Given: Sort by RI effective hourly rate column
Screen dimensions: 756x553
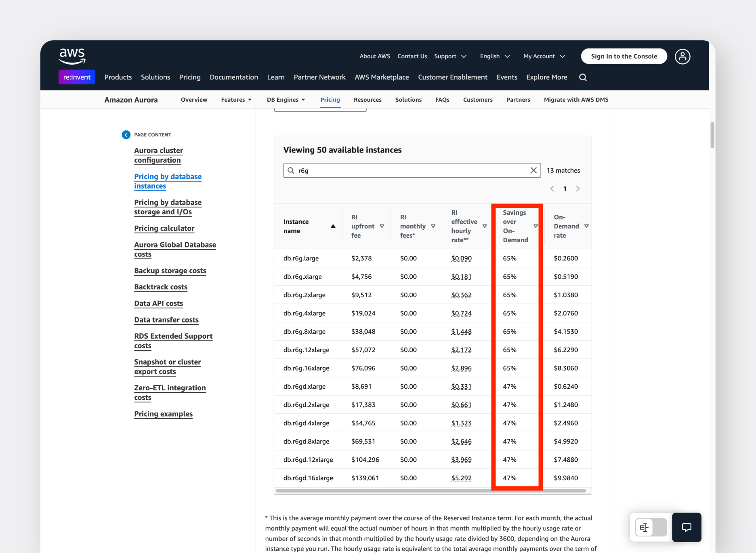Looking at the screenshot, I should (x=485, y=226).
